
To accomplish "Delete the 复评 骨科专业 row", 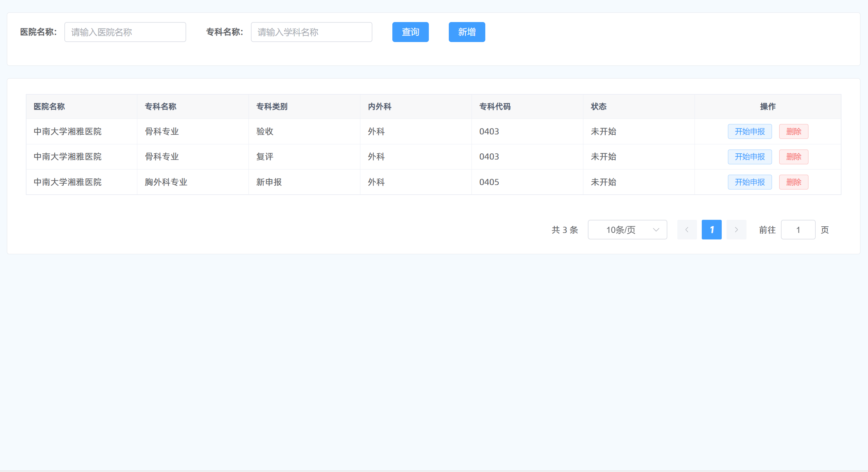I will pyautogui.click(x=793, y=157).
